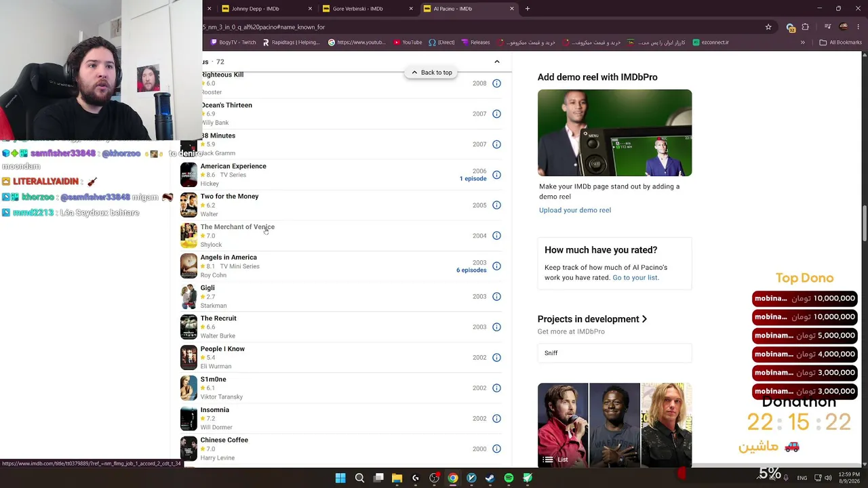Open File Explorer from taskbar
This screenshot has width=868, height=488.
[397, 479]
